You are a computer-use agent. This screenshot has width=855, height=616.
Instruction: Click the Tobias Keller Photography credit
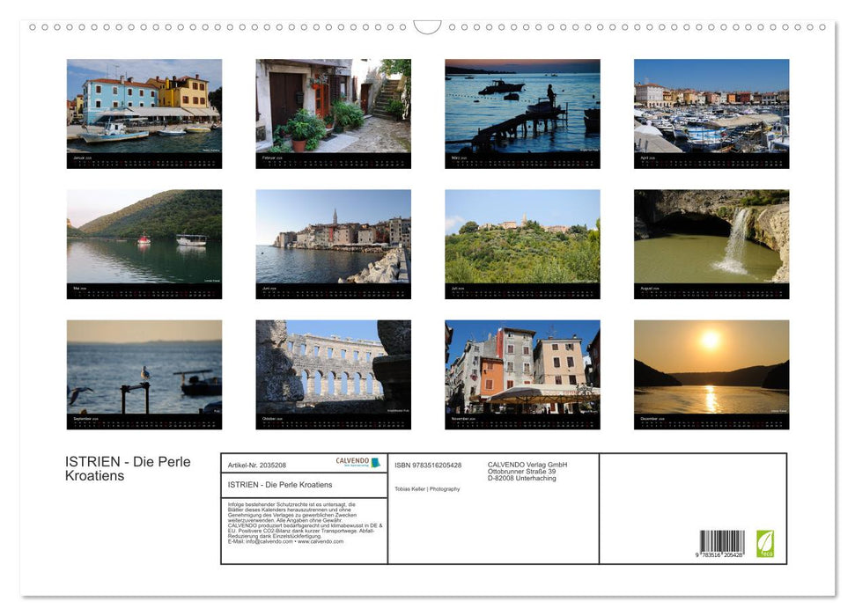(x=426, y=489)
